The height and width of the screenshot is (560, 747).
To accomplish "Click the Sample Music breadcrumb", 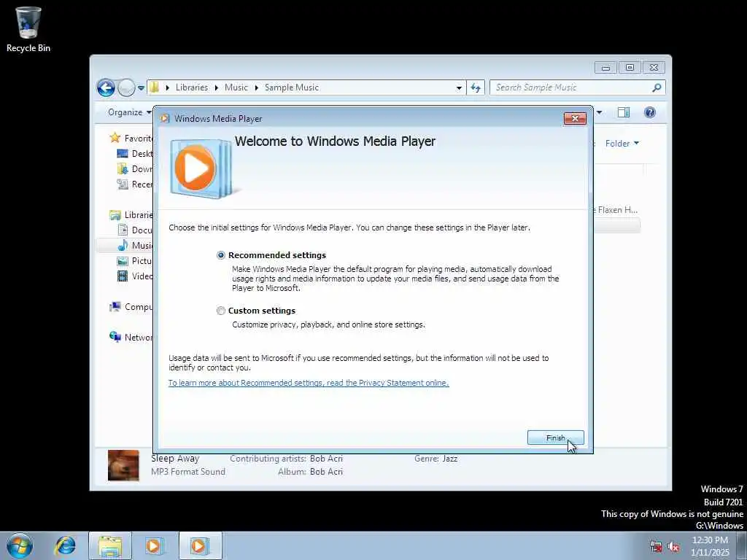I will [292, 87].
